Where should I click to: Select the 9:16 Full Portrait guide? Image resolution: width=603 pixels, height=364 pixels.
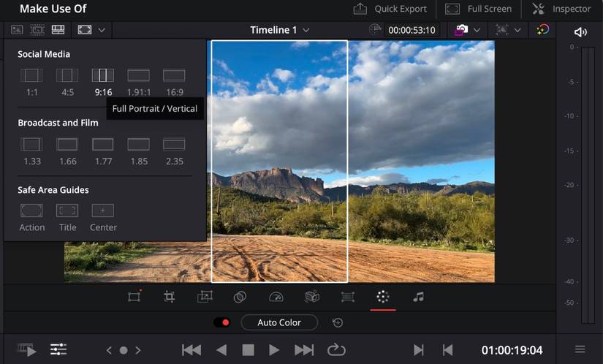click(x=103, y=75)
